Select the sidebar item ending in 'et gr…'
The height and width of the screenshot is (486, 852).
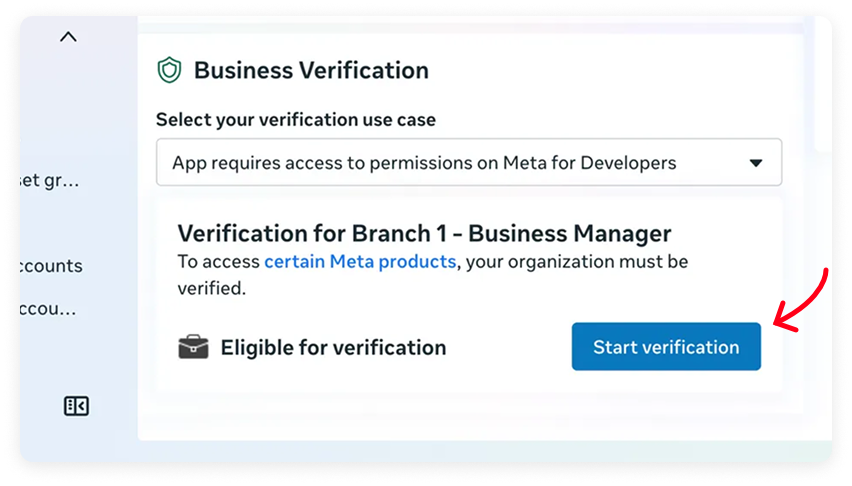(50, 181)
